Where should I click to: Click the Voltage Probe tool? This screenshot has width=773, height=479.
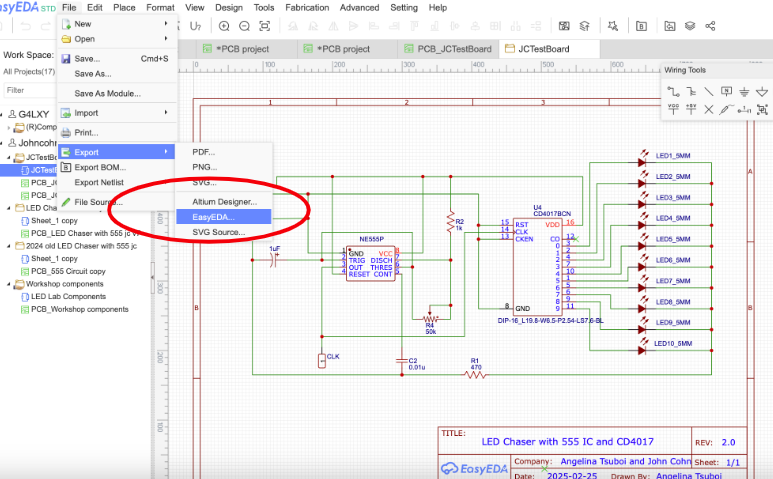(727, 108)
